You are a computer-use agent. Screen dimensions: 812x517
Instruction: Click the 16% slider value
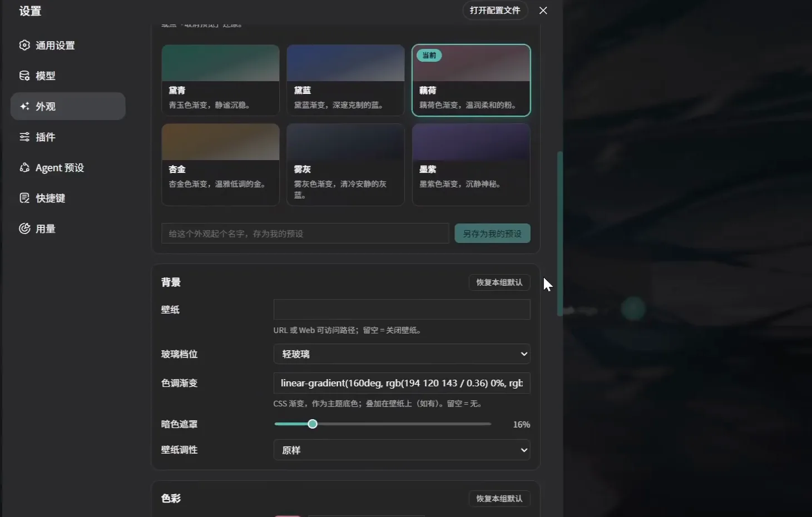point(521,425)
